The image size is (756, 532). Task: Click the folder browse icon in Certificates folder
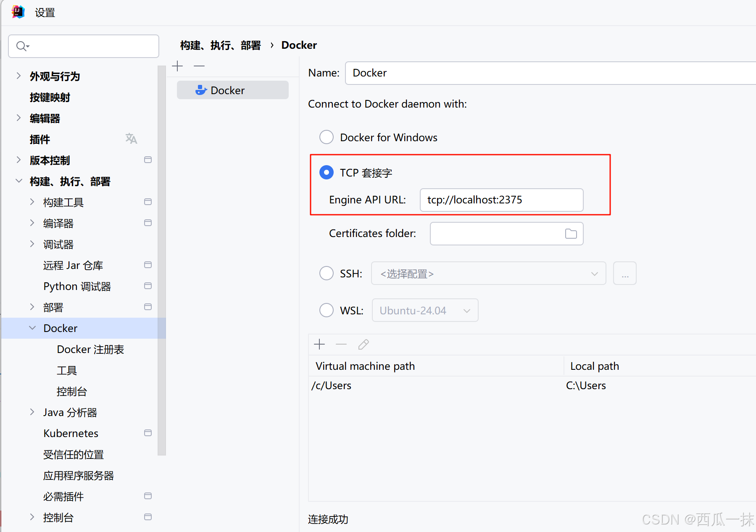tap(571, 234)
